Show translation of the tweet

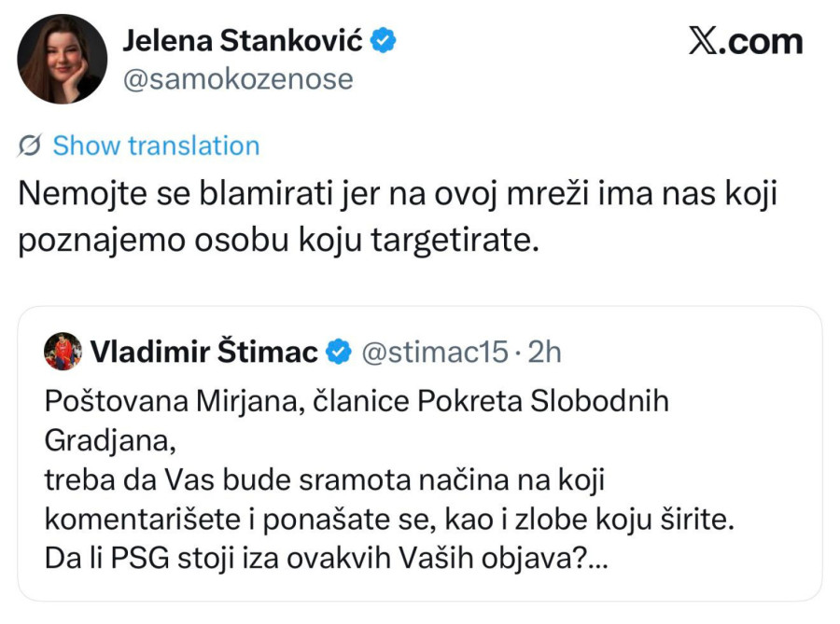tap(157, 146)
